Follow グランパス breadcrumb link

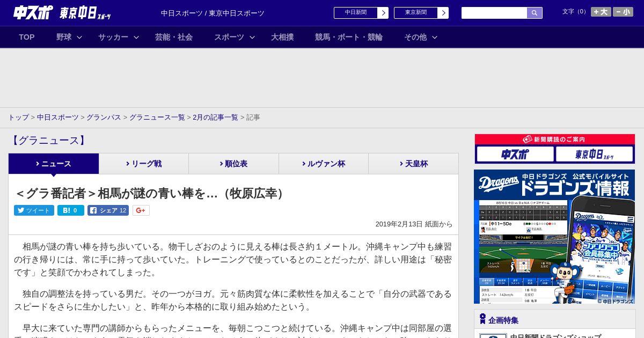coord(104,117)
